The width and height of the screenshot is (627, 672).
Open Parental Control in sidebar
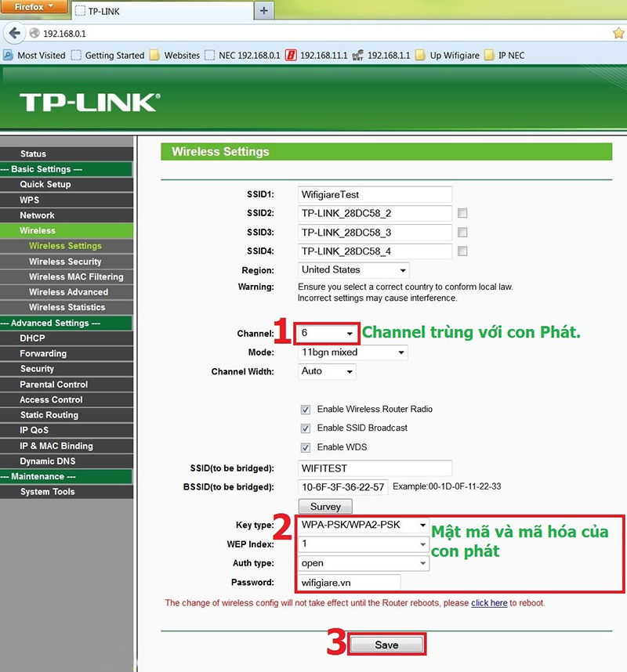click(x=67, y=385)
